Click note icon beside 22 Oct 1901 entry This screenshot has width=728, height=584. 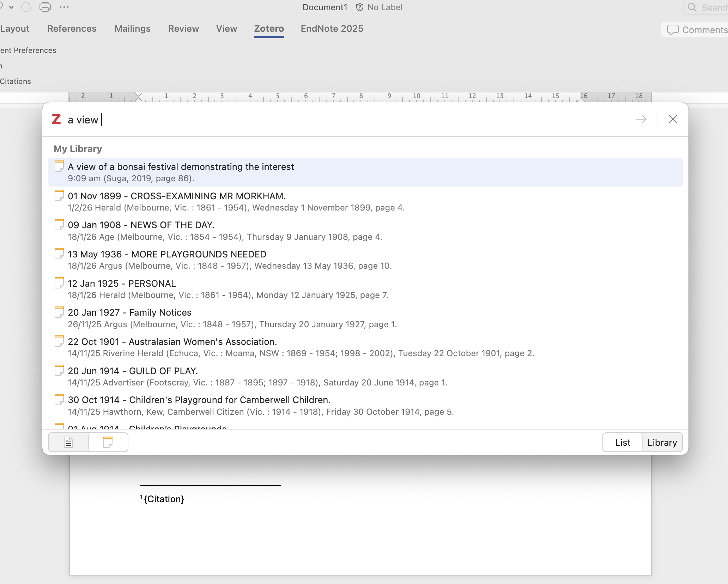click(59, 341)
